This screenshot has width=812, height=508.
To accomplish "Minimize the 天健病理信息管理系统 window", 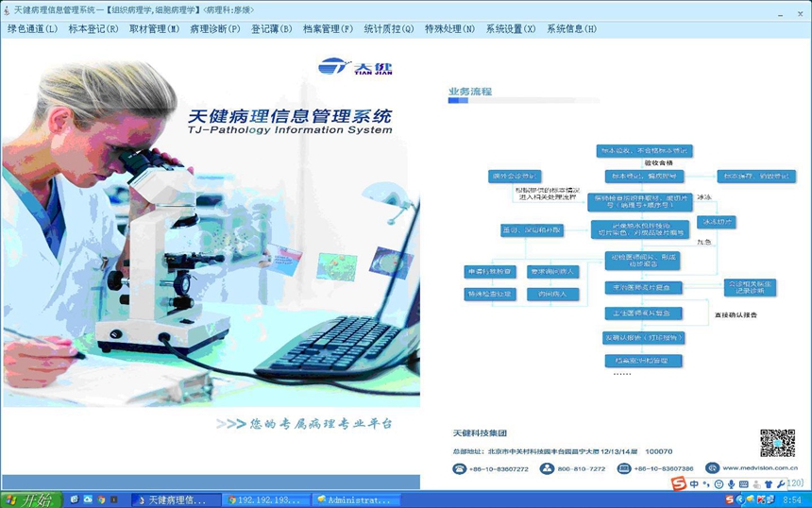I will click(780, 14).
